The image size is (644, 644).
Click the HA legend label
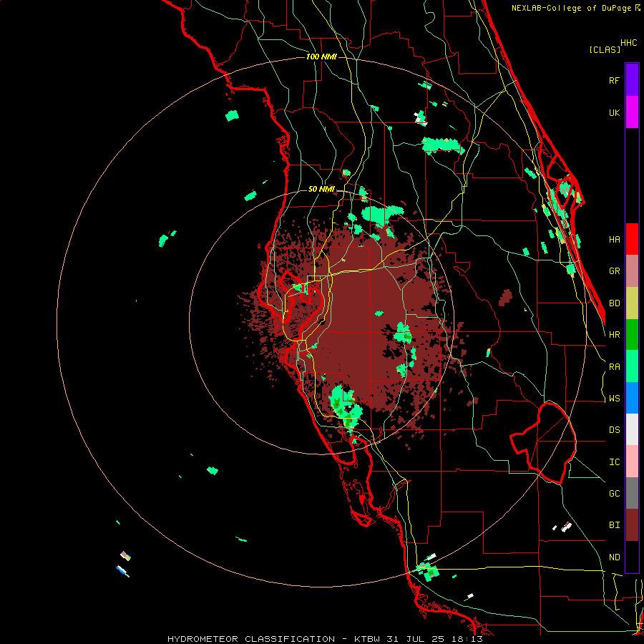(x=614, y=240)
